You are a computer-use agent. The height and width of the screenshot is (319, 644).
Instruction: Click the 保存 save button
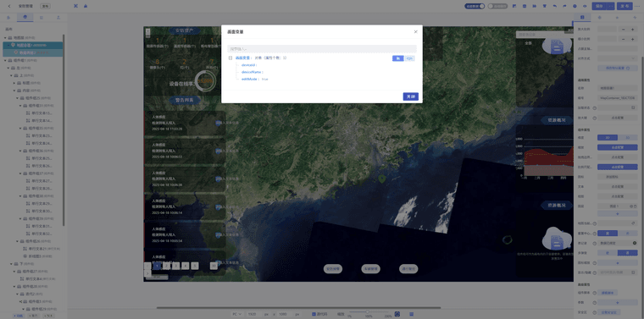[599, 6]
